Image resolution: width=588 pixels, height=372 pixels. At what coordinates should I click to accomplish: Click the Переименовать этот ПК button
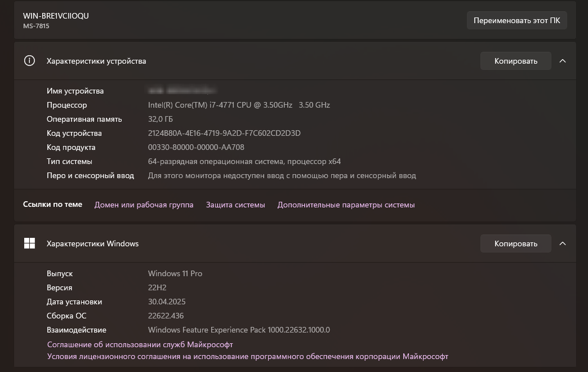tap(516, 20)
